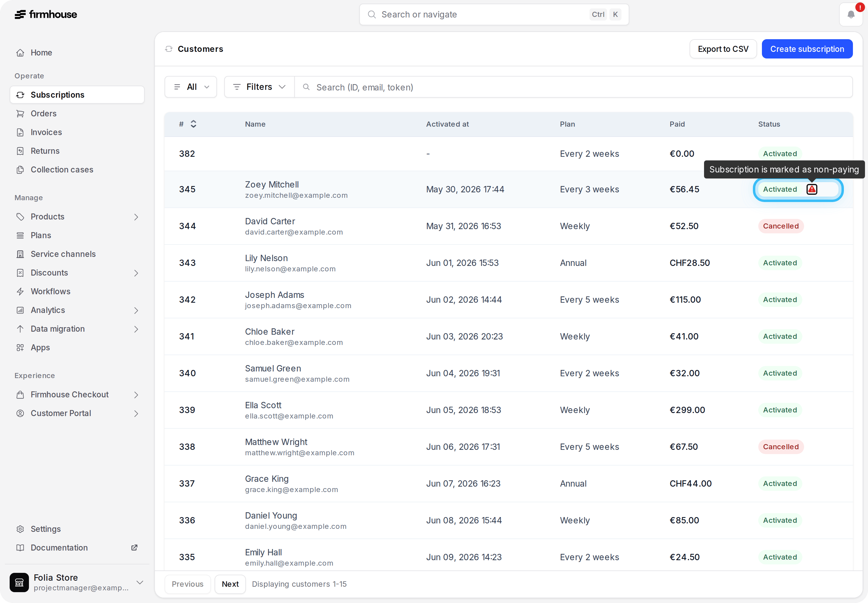This screenshot has width=868, height=603.
Task: Click the Activated badge for Daniel Young
Action: point(780,520)
